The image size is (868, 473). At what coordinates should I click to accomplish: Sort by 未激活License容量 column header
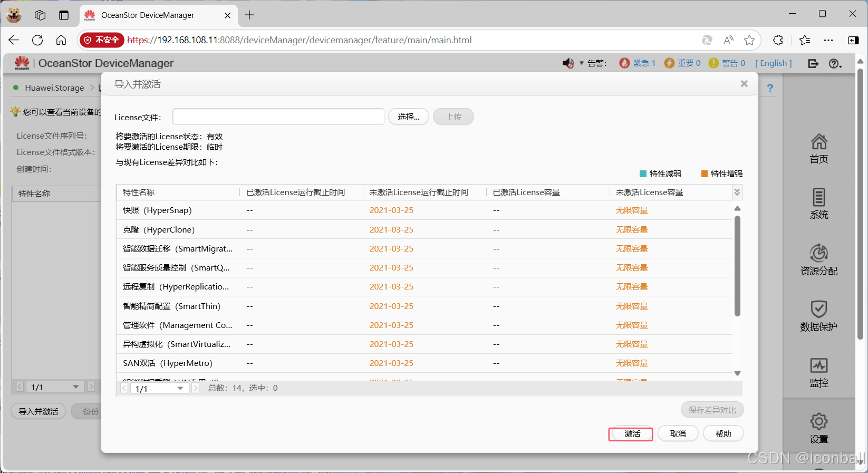(671, 192)
